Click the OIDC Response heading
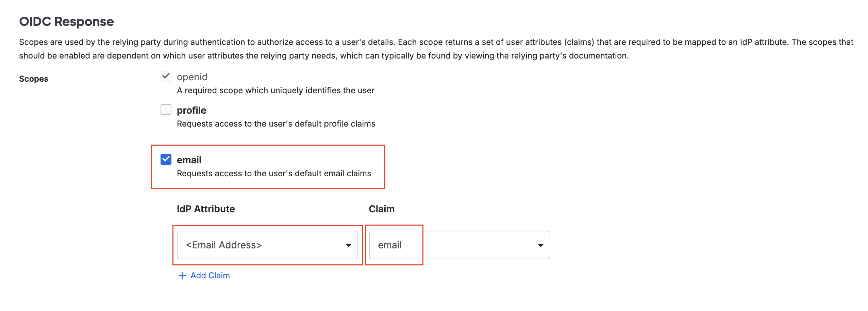Screen dimensions: 868x311 (66, 21)
